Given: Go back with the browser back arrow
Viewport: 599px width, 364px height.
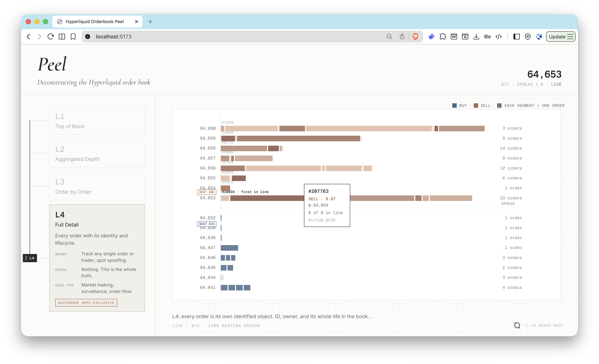Looking at the screenshot, I should click(x=29, y=37).
